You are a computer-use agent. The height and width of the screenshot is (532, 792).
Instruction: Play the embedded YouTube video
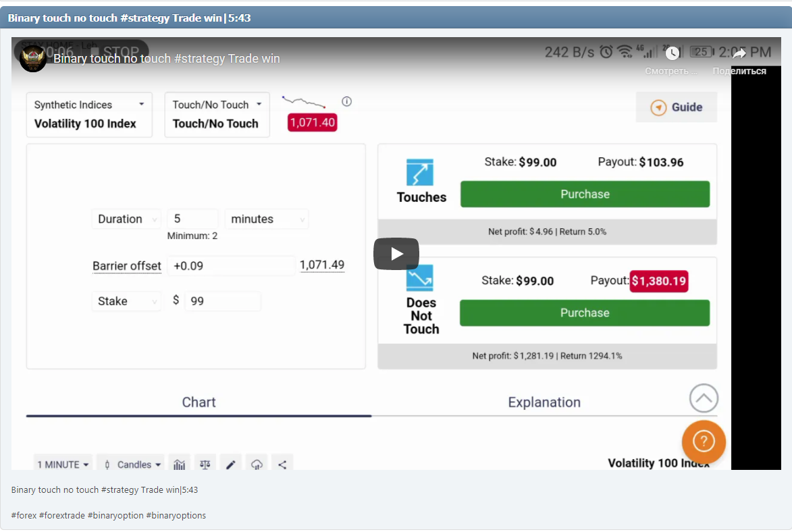396,254
